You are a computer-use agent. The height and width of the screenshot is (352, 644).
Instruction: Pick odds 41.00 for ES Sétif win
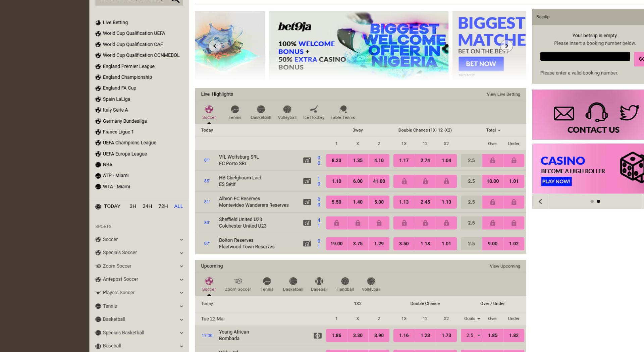point(379,181)
